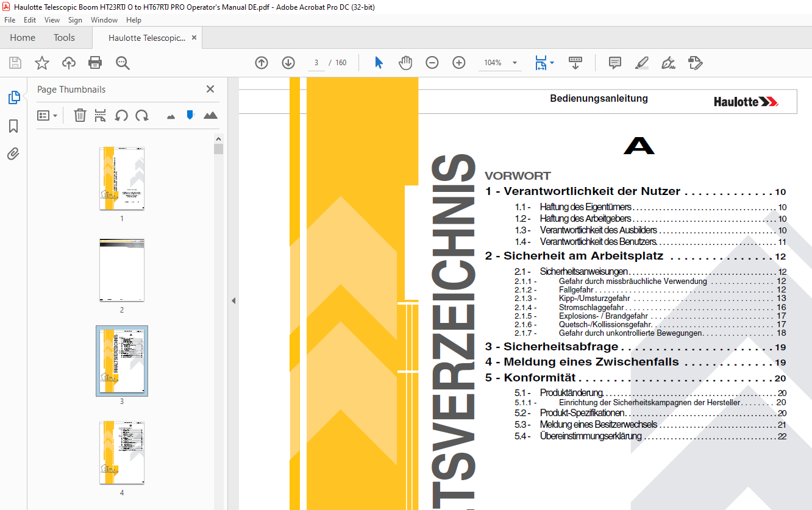Add a comment sticky note

[x=615, y=63]
